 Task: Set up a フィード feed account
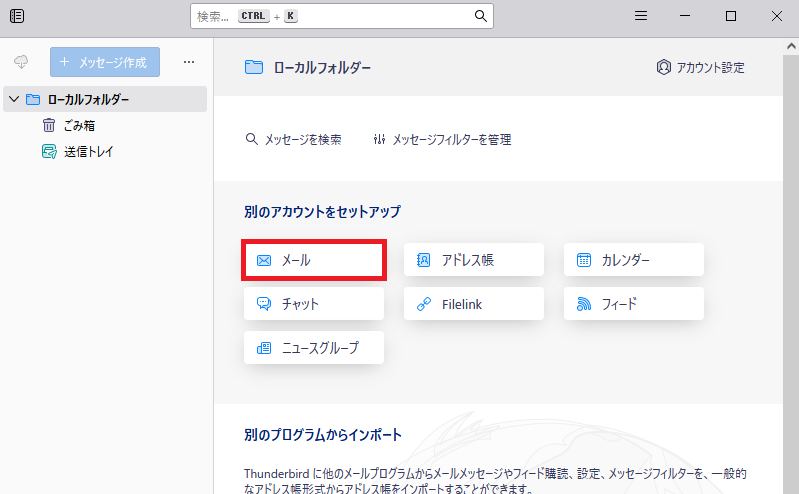coord(634,304)
